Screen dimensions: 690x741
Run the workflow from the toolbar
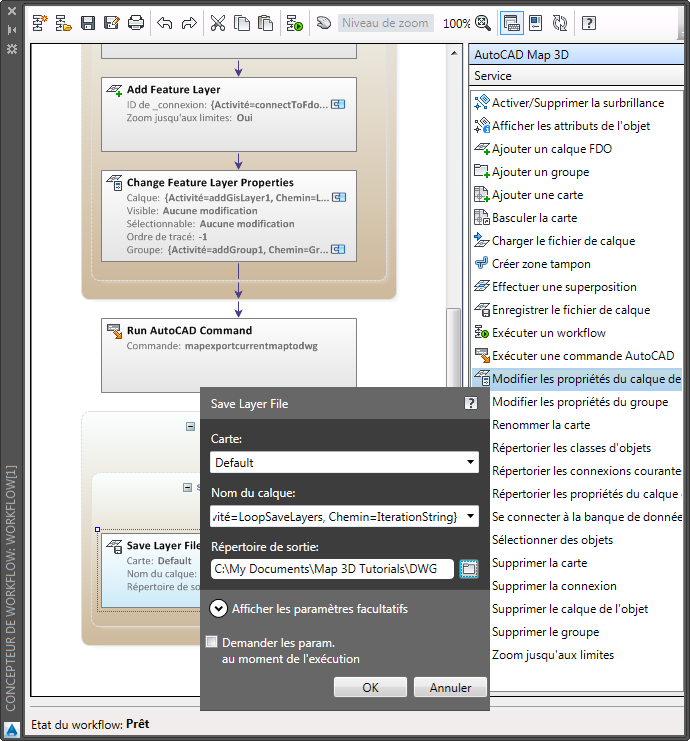[x=294, y=23]
